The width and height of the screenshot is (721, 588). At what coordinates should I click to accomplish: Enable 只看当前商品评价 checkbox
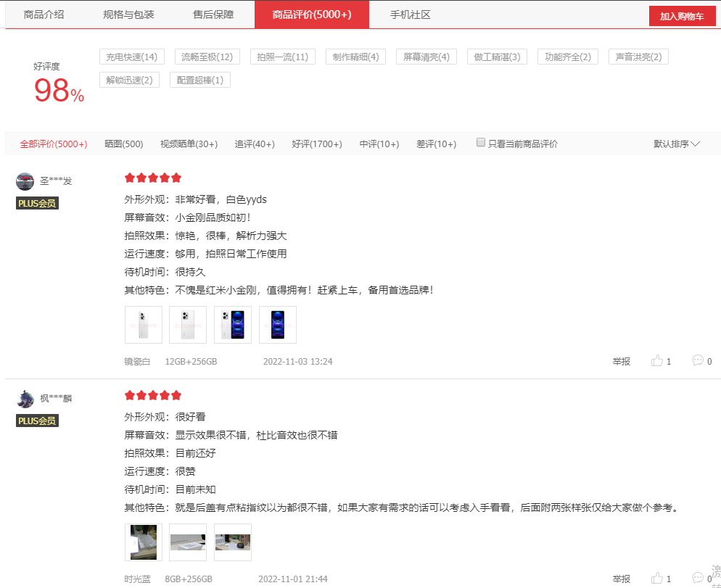481,142
